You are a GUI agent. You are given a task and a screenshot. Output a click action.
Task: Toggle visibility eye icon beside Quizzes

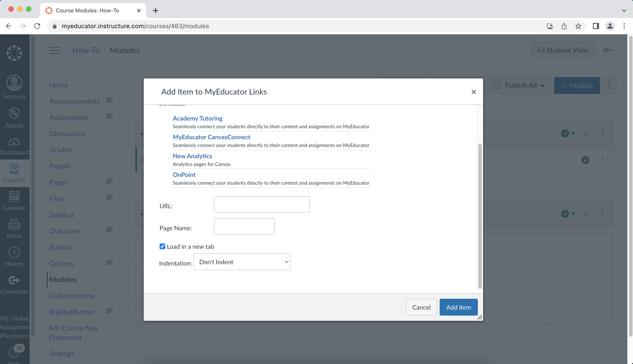(109, 262)
